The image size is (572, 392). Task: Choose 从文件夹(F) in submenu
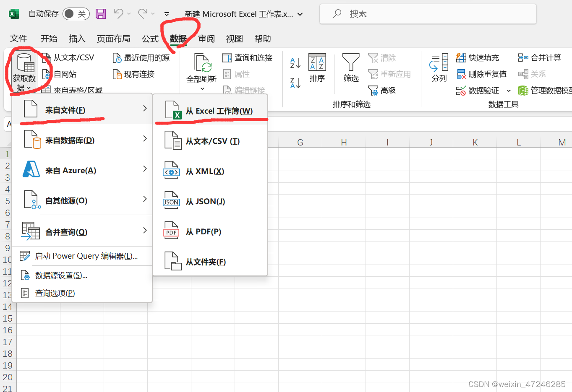click(210, 262)
